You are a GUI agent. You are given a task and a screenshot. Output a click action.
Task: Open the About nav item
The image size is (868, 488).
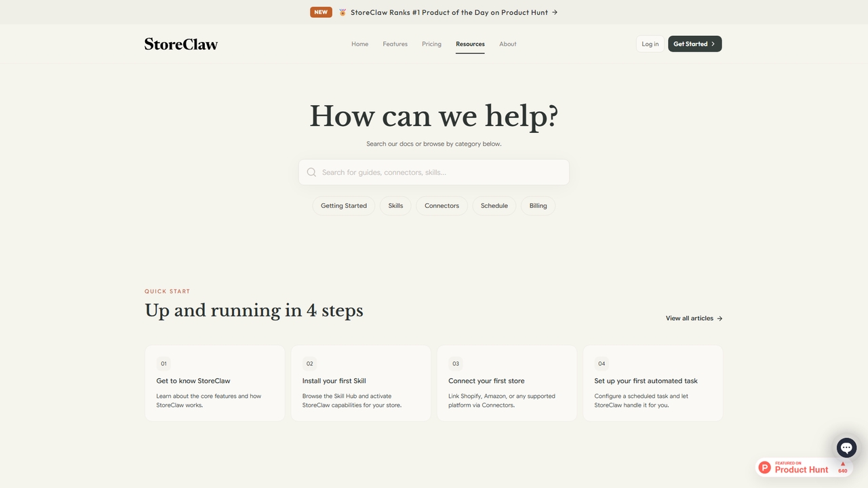click(x=508, y=44)
